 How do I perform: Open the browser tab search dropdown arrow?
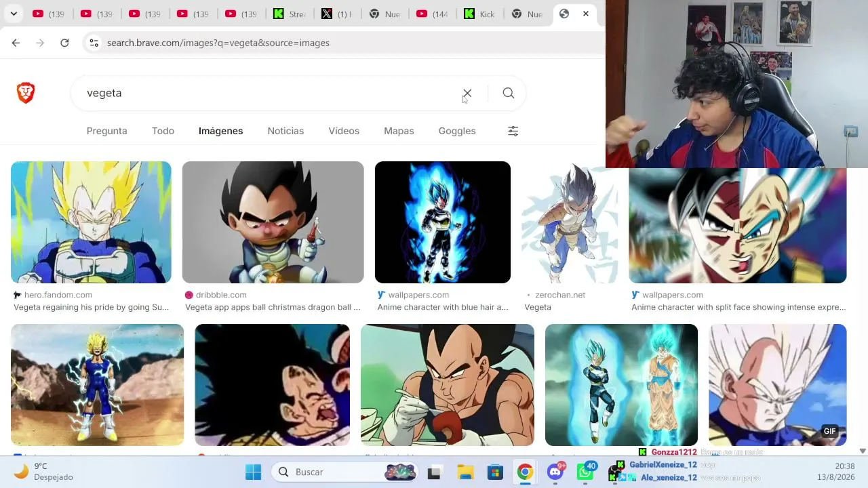tap(14, 14)
